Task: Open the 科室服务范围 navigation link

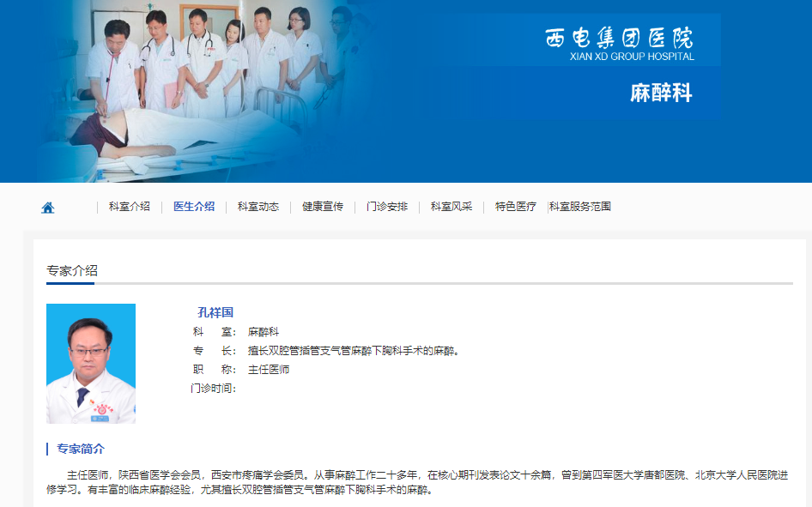Action: click(x=580, y=207)
